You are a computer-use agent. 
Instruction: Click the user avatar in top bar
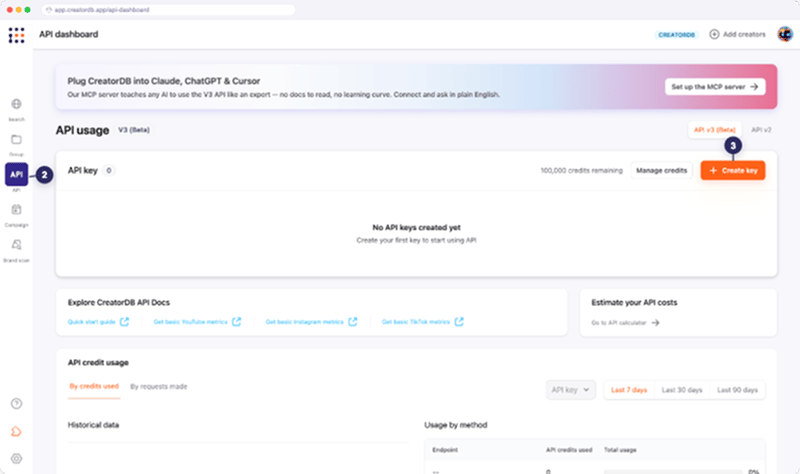pos(785,34)
